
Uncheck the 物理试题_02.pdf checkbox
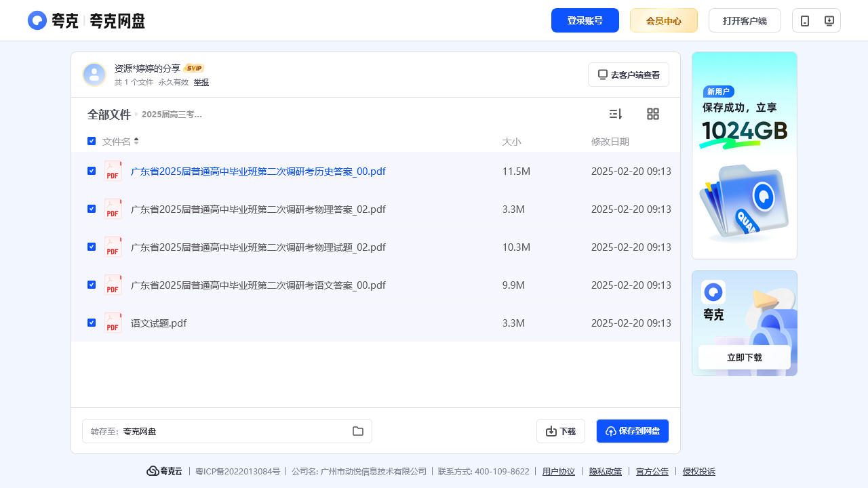tap(92, 247)
